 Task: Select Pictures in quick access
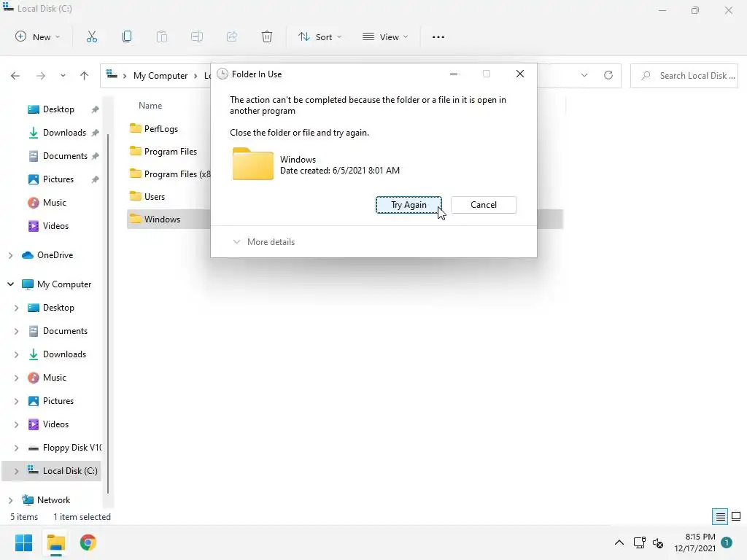(58, 179)
